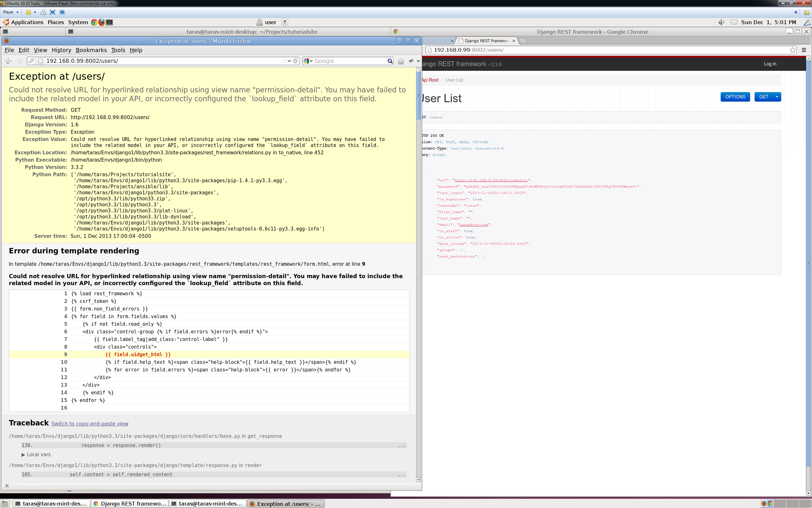Click the blue GET button
The image size is (812, 508).
pyautogui.click(x=764, y=97)
